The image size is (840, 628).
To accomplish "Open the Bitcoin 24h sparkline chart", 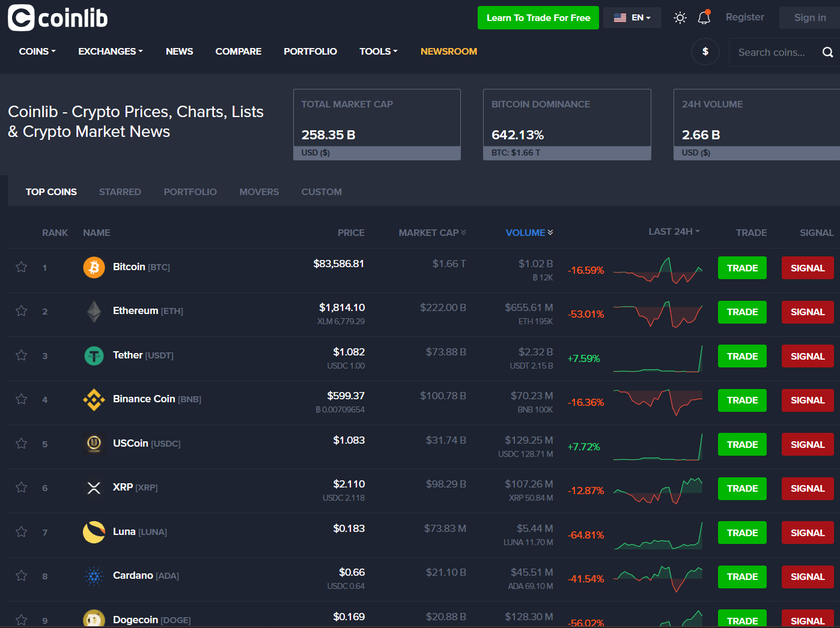I will point(658,270).
